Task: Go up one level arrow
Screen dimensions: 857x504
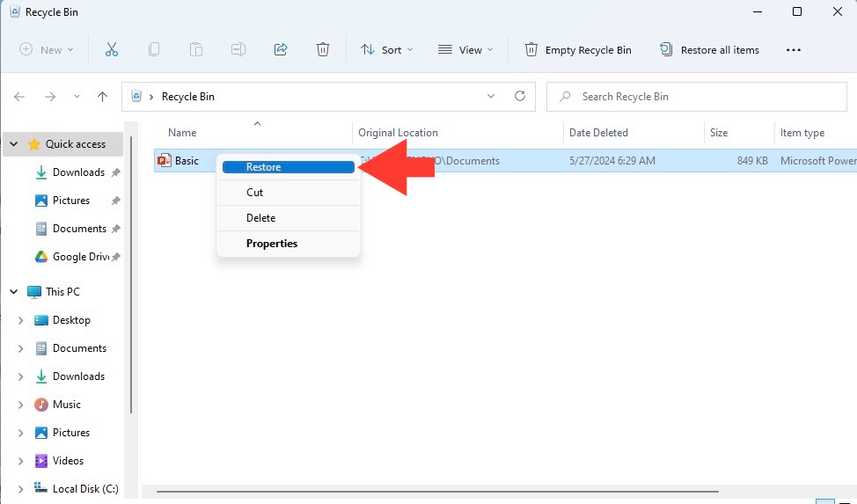Action: tap(102, 97)
